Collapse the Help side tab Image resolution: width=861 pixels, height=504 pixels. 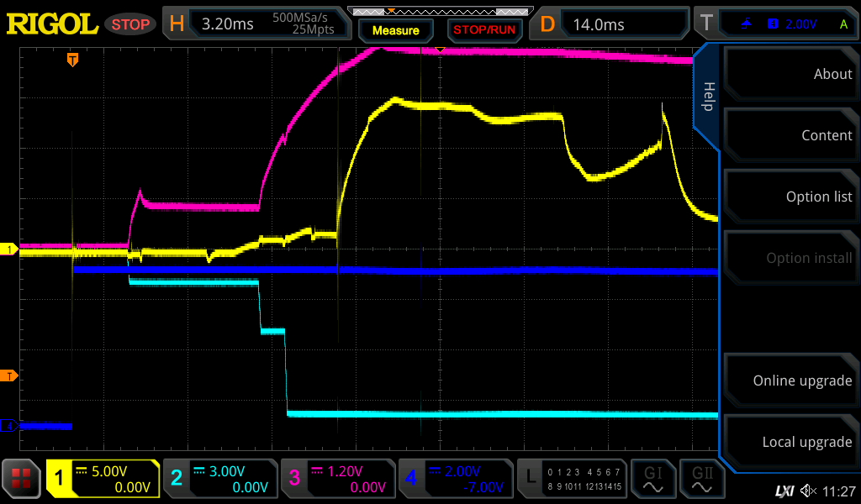(x=707, y=97)
